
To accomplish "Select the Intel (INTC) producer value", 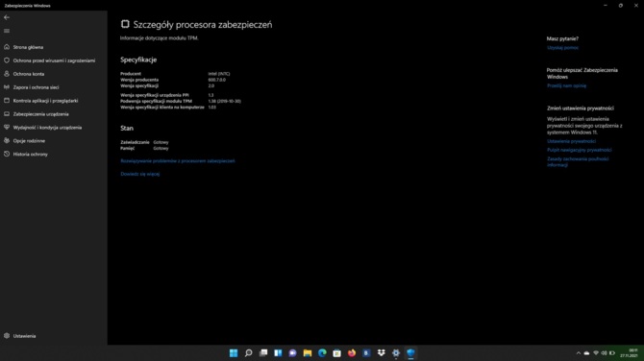I will [219, 74].
